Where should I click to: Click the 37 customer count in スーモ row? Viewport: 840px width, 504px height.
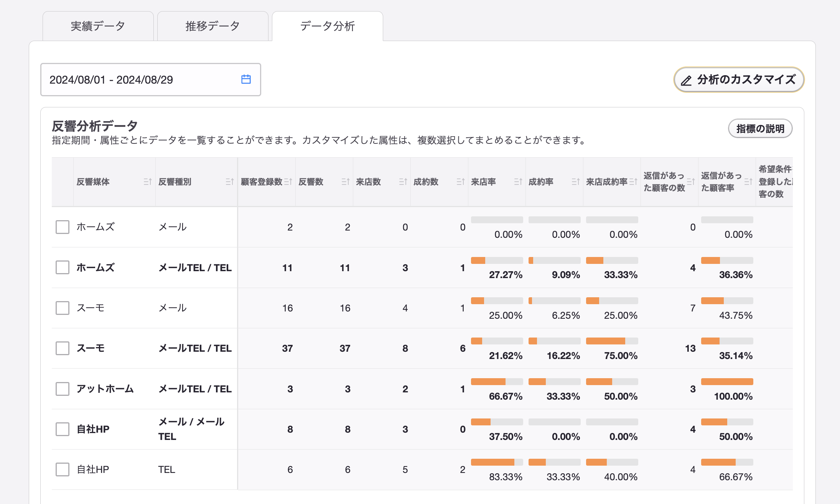(287, 348)
